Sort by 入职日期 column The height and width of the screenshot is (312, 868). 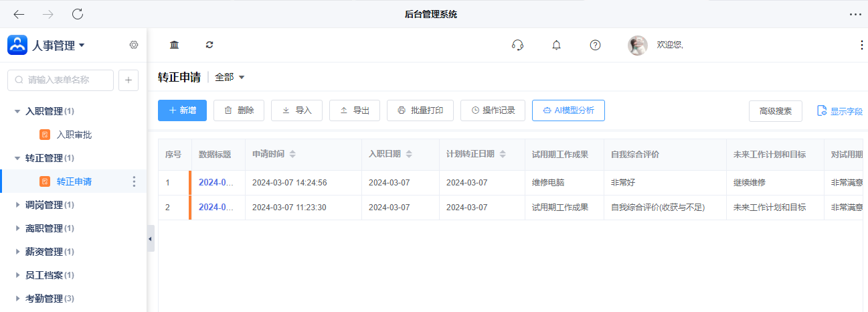tap(409, 154)
